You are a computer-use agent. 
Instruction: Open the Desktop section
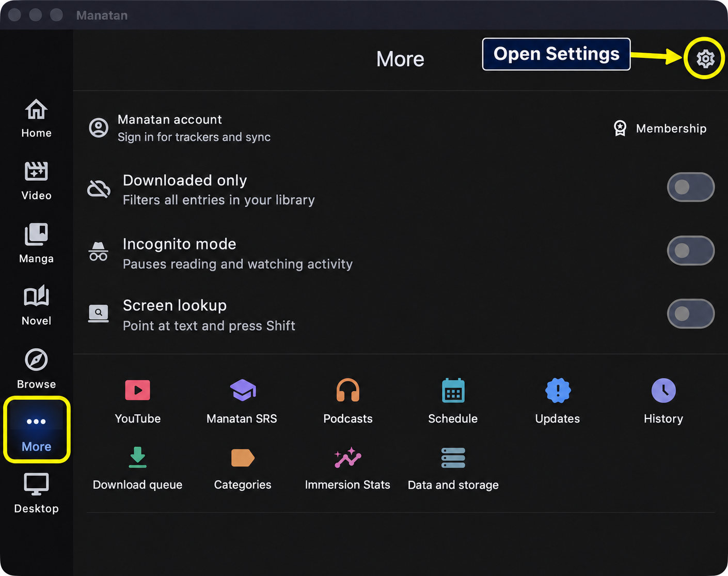(36, 493)
